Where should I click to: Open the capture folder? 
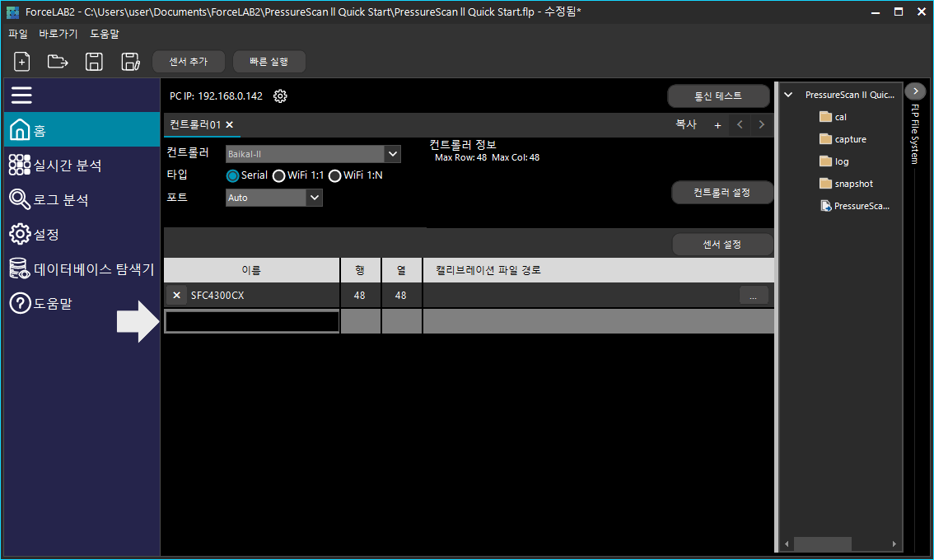tap(843, 139)
